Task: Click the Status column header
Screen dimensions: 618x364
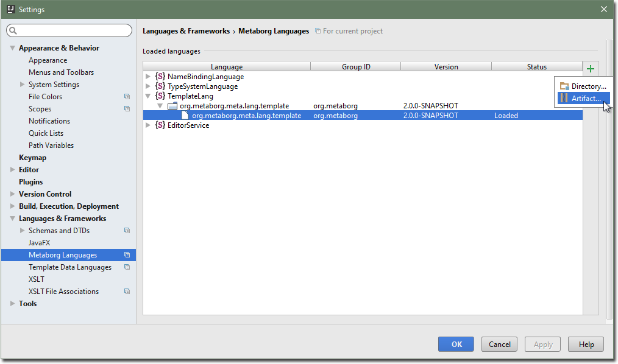Action: click(537, 66)
